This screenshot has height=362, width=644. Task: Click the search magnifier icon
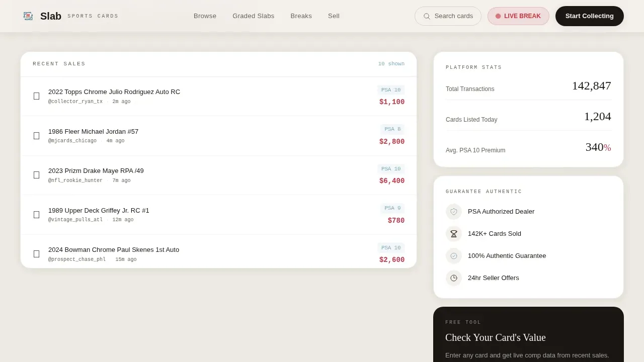pos(427,16)
